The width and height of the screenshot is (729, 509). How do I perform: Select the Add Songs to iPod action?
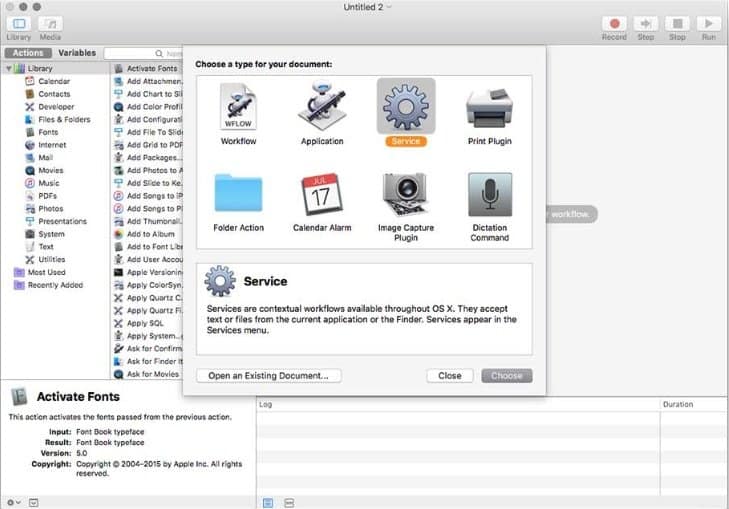click(x=148, y=196)
